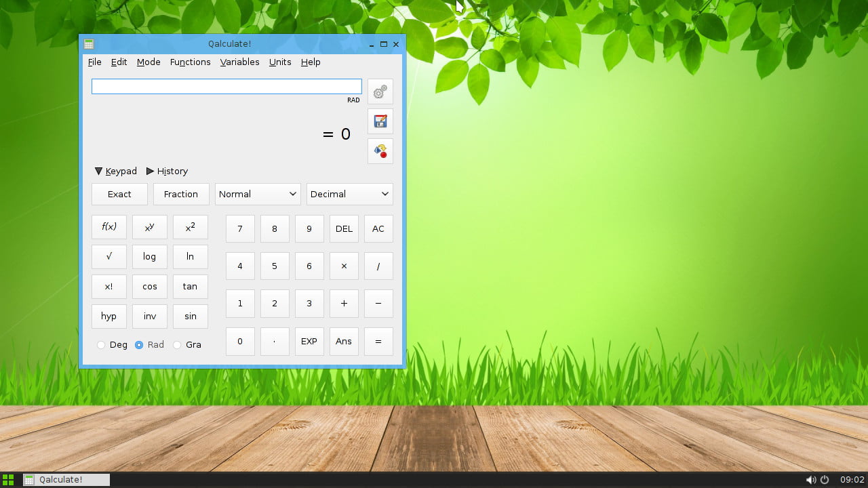Click the multiplication key

click(x=344, y=266)
